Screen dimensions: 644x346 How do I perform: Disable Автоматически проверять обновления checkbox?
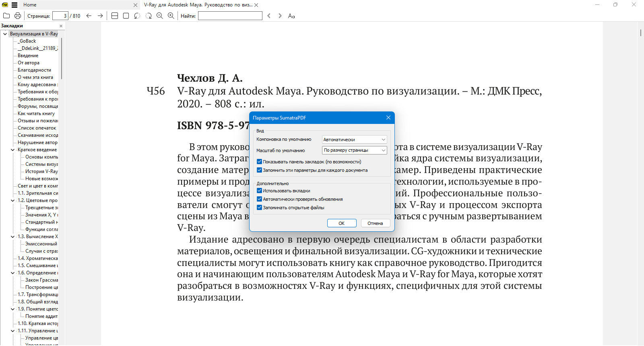(259, 199)
